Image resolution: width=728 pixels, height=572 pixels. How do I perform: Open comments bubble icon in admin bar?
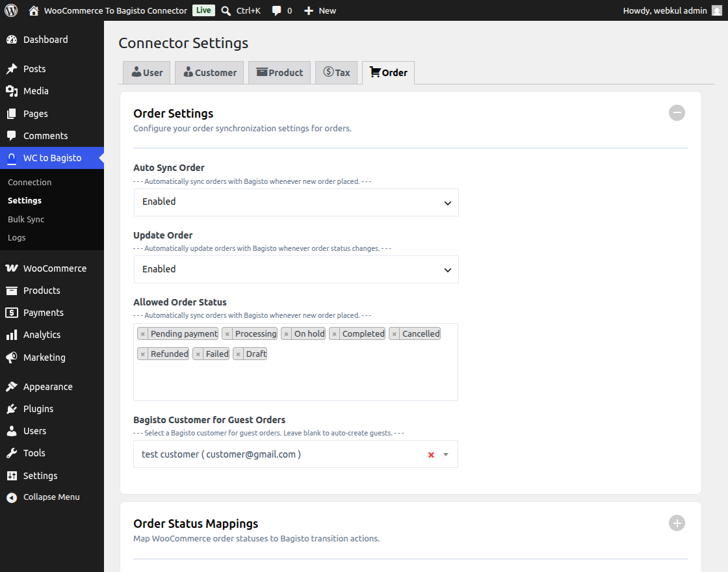[276, 10]
